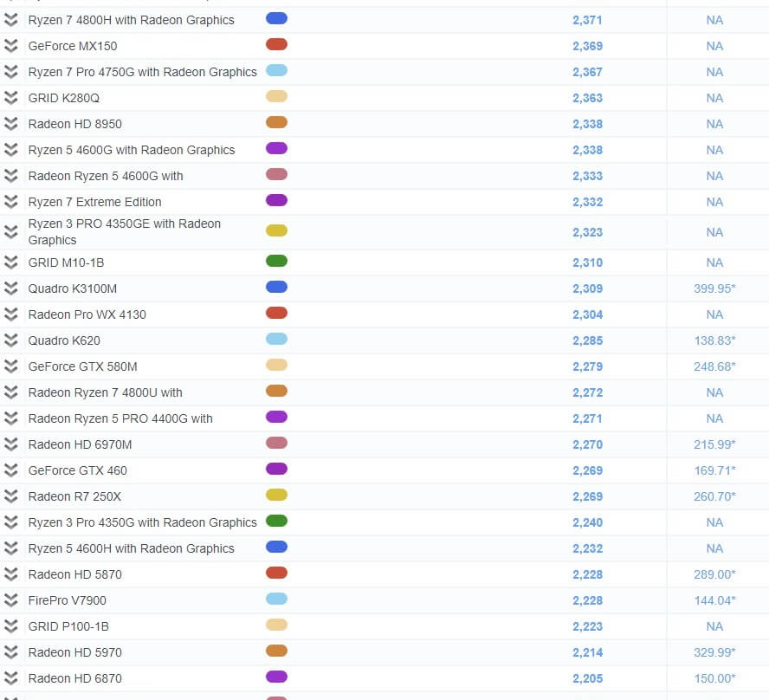Open the Radeon Ryzen 5 4600G with link
The image size is (769, 700).
pyautogui.click(x=106, y=176)
